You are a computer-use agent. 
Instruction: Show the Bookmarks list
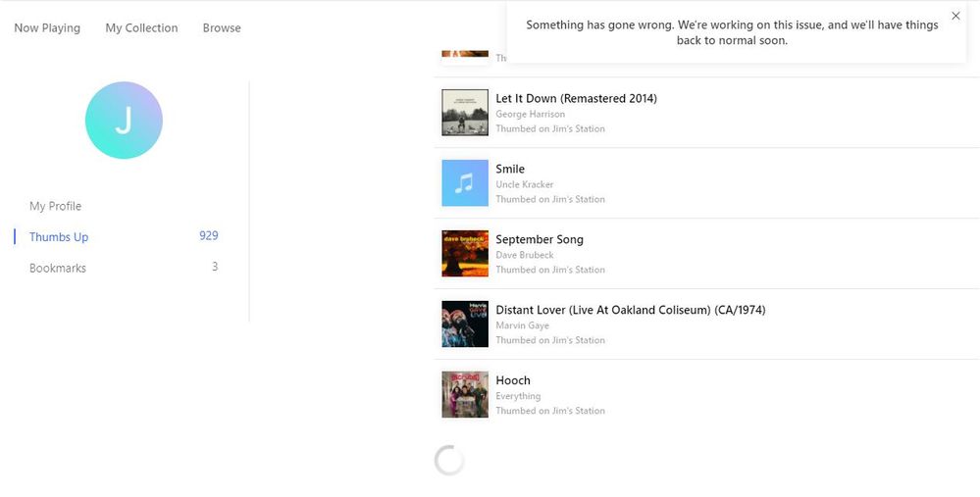coord(58,268)
